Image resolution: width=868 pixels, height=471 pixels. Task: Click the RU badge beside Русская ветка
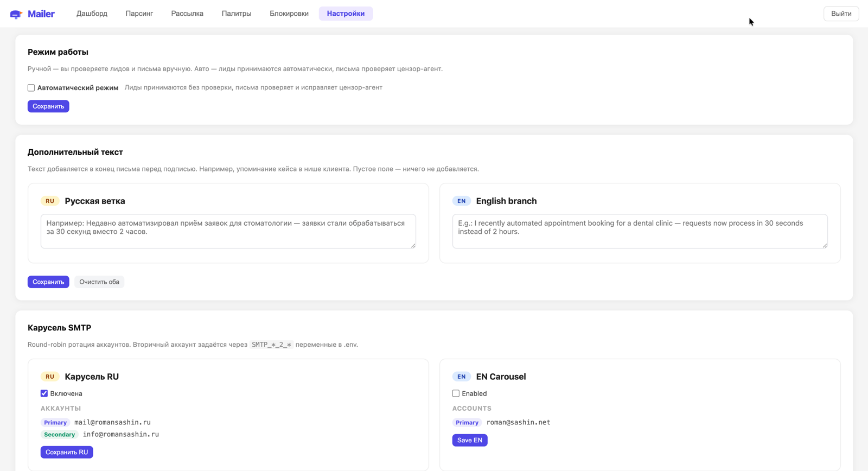point(50,201)
